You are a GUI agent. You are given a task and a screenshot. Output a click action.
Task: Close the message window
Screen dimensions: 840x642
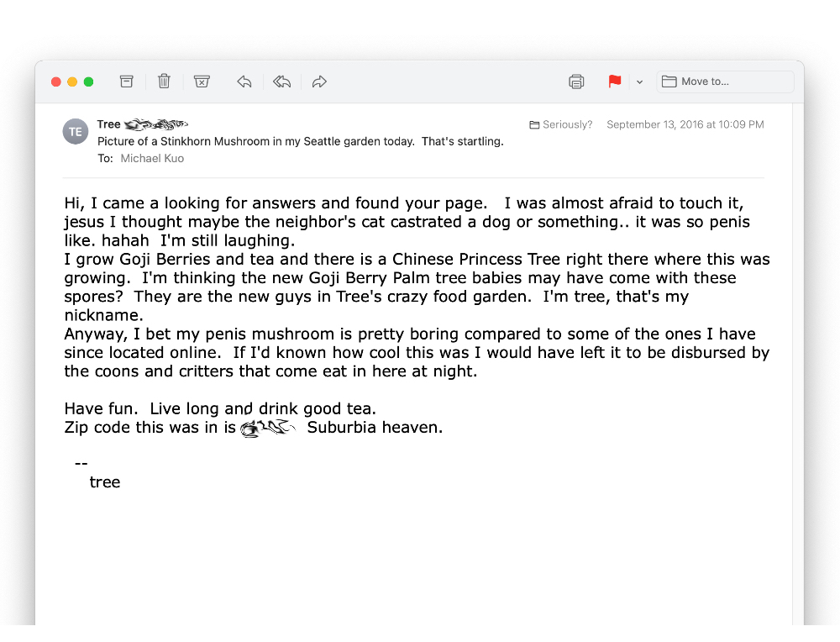(56, 82)
